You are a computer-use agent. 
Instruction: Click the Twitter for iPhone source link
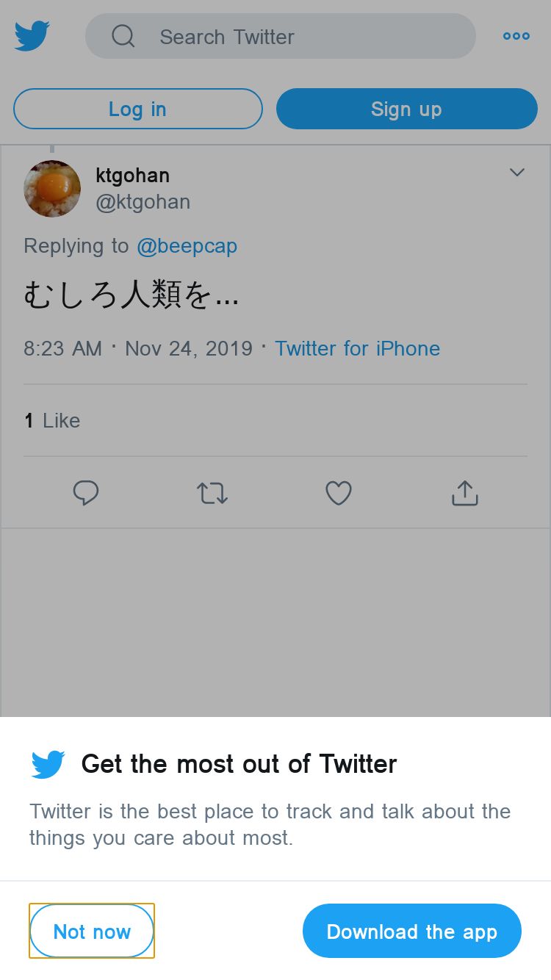[x=357, y=348]
